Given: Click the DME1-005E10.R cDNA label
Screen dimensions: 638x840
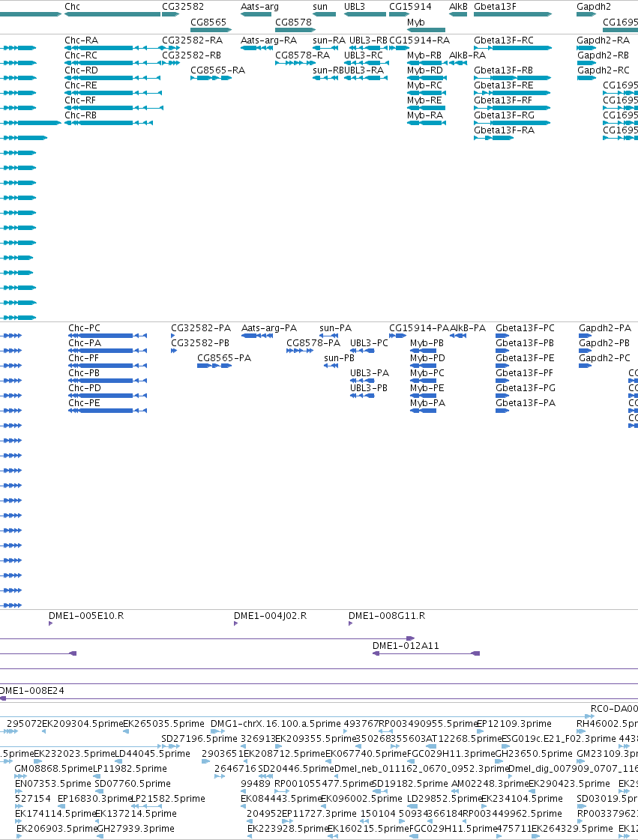Looking at the screenshot, I should 86,615.
